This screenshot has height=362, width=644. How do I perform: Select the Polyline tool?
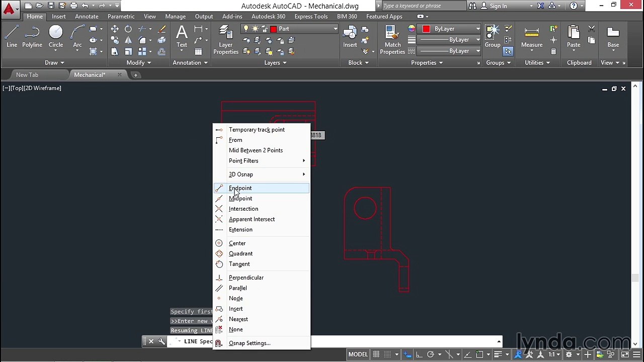click(x=32, y=37)
